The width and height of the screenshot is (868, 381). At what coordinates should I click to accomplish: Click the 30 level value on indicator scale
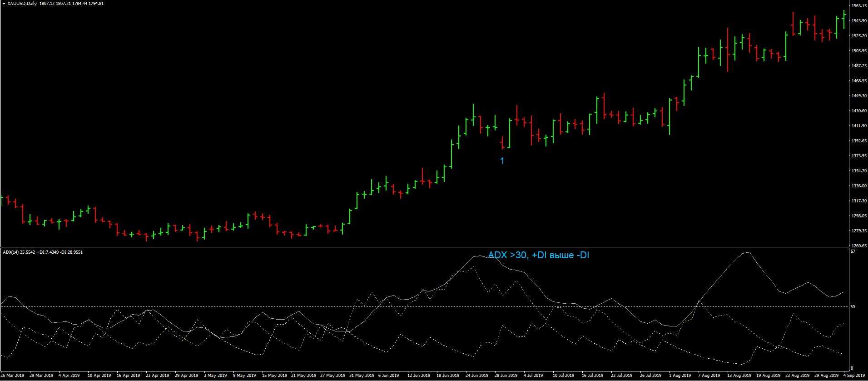click(853, 307)
